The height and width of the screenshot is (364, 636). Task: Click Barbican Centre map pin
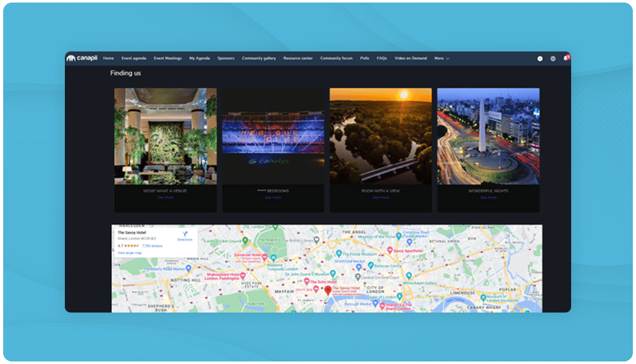tap(370, 265)
